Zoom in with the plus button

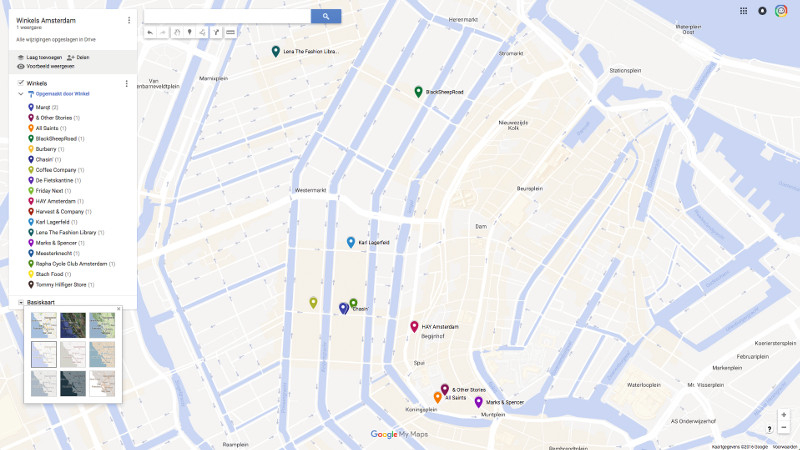pos(784,415)
